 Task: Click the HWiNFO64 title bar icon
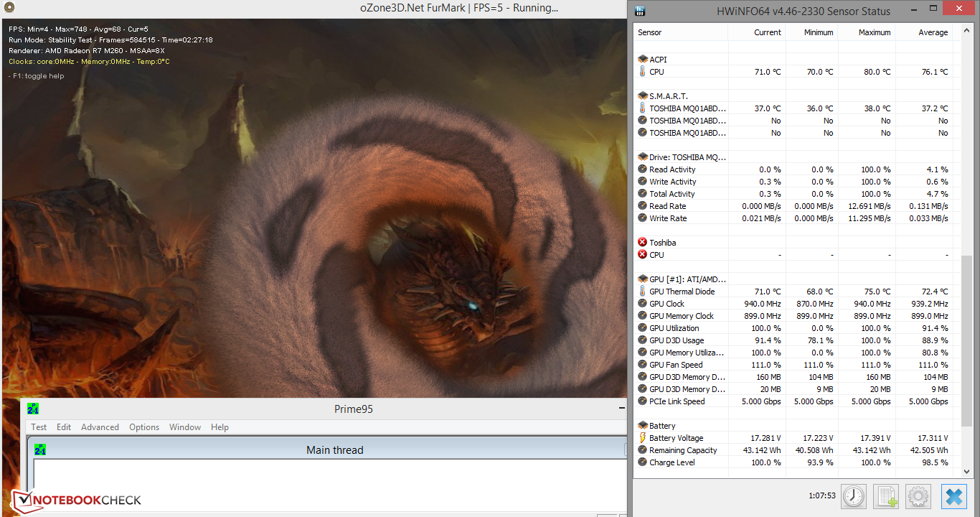(641, 11)
